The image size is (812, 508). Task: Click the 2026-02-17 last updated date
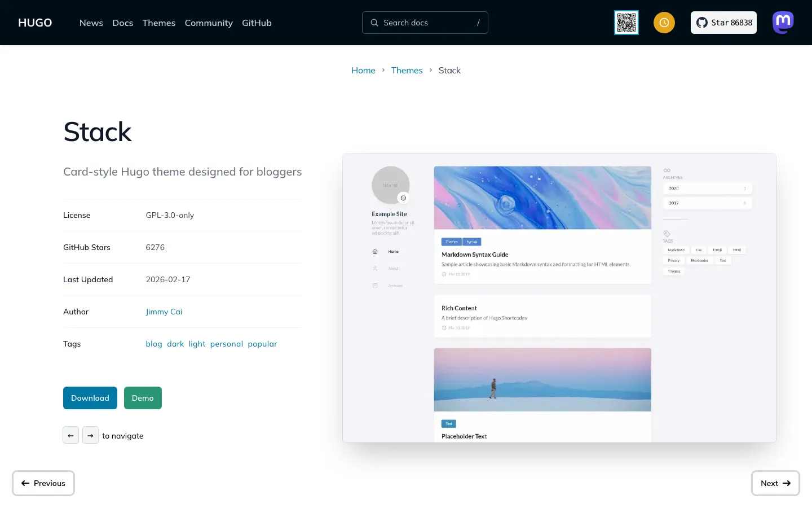click(x=168, y=279)
